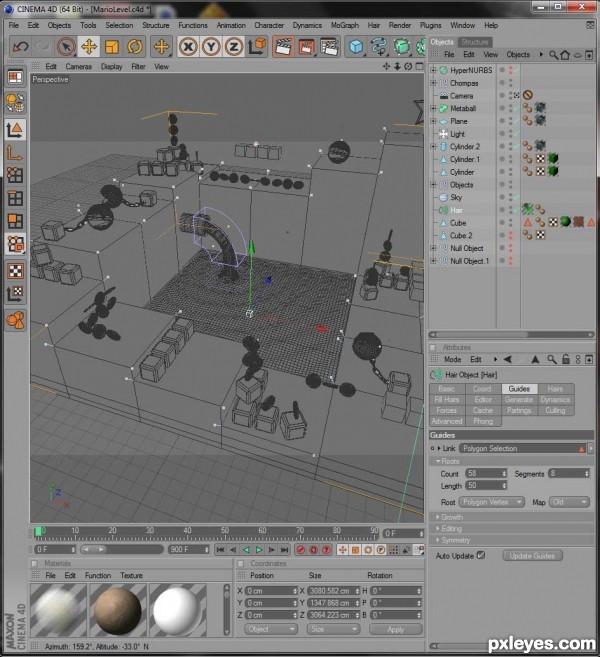This screenshot has height=657, width=600.
Task: Click the Apply button in Coordinates
Action: tap(396, 629)
